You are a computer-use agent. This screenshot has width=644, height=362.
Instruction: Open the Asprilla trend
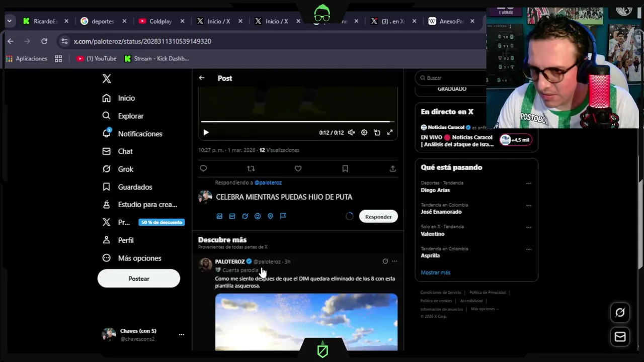430,255
